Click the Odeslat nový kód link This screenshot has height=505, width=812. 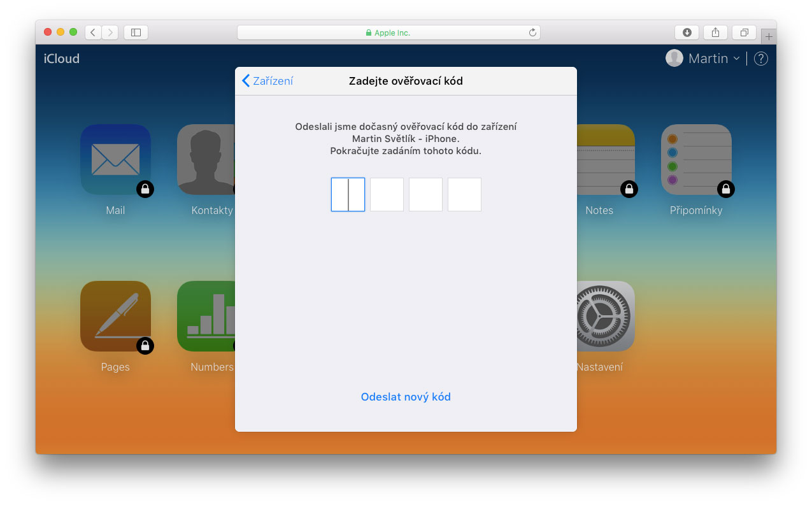tap(406, 397)
